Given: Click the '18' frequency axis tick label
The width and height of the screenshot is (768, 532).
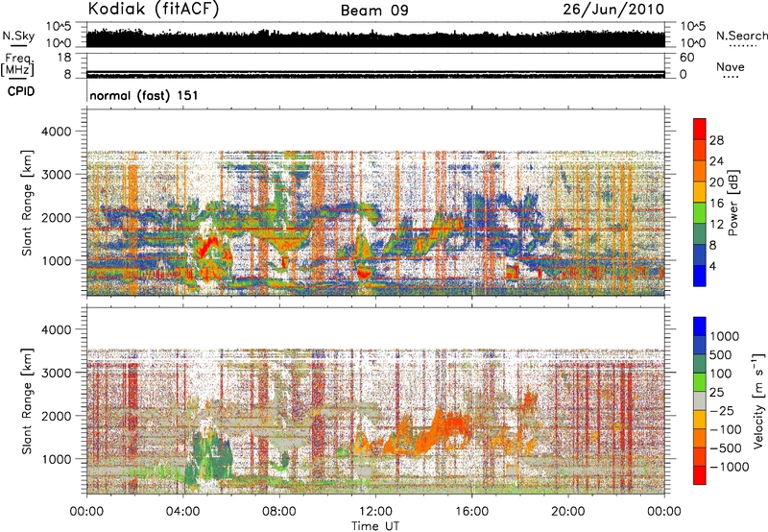Looking at the screenshot, I should coord(63,58).
